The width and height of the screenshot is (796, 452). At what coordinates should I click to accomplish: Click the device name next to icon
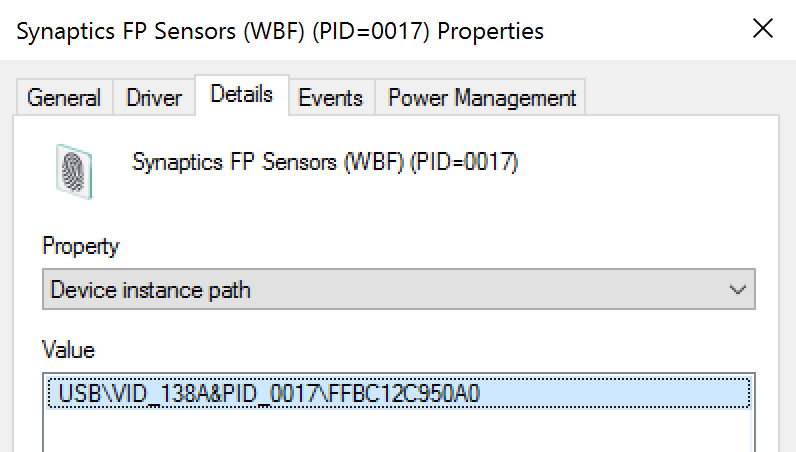(x=325, y=162)
